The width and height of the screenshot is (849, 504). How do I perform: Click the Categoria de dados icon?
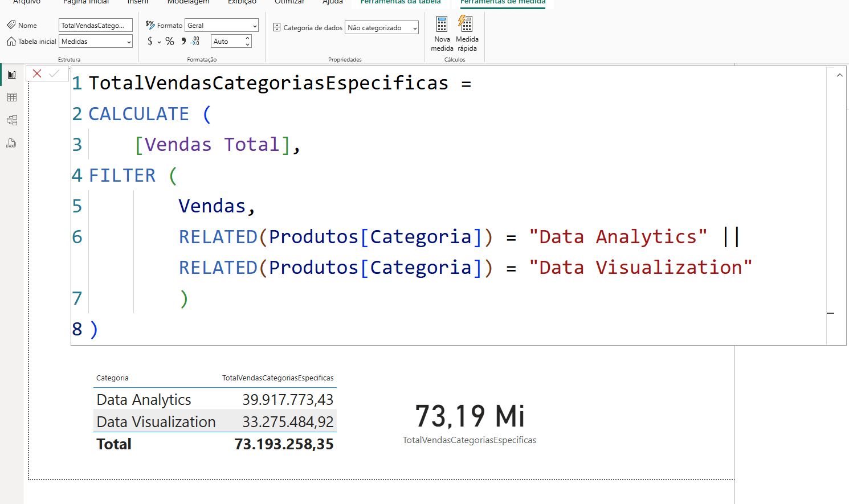click(277, 27)
